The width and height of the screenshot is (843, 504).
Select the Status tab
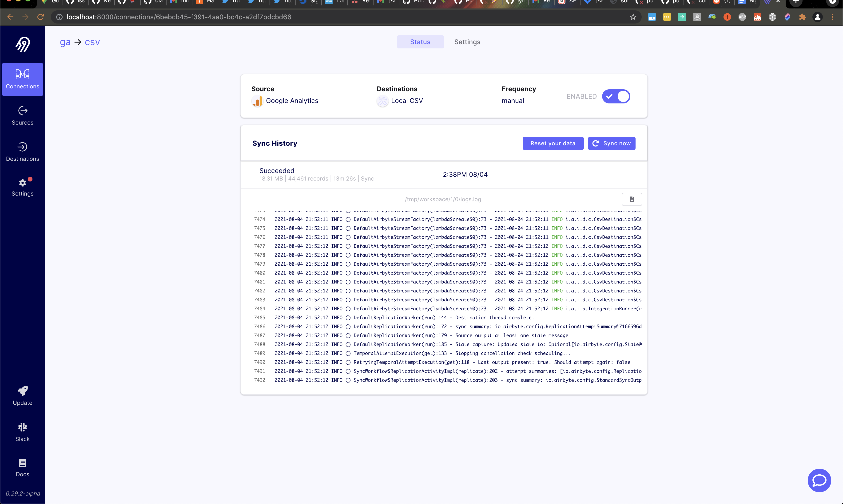click(x=420, y=42)
